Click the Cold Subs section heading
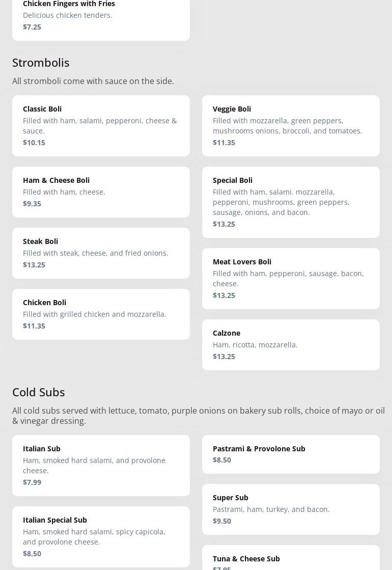392x570 pixels. coord(39,392)
